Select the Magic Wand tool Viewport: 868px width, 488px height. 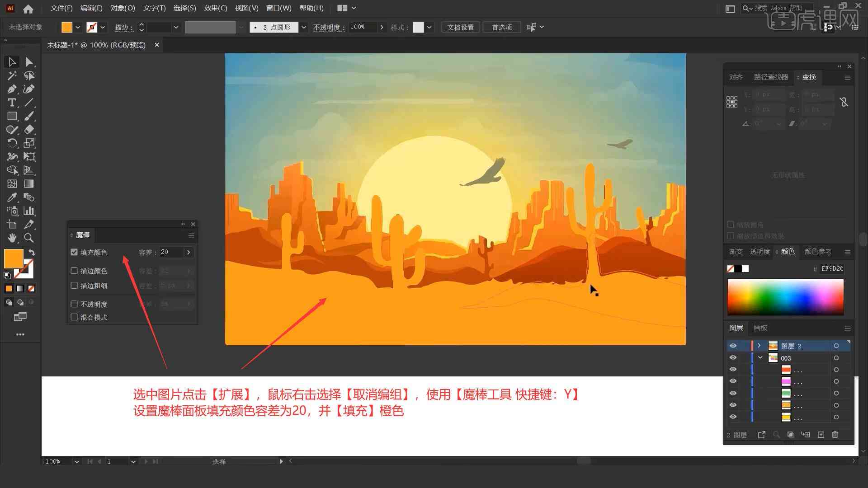(x=11, y=75)
